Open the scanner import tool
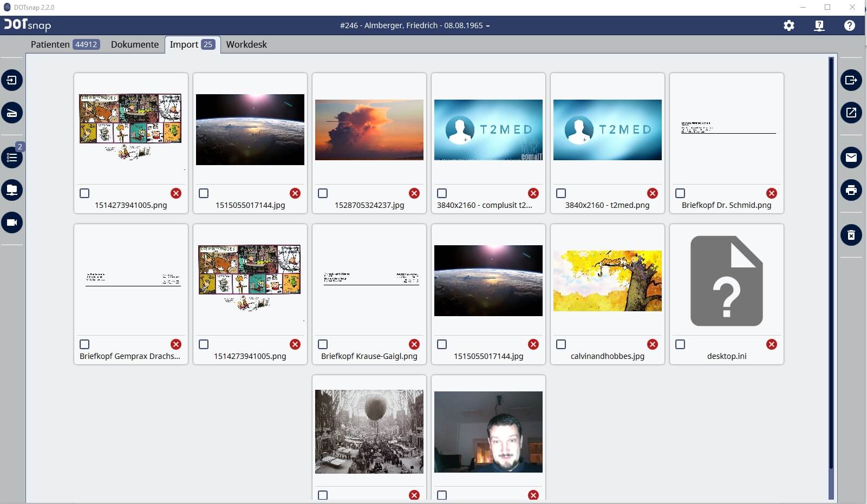Screen dimensions: 867x504 click(12, 113)
